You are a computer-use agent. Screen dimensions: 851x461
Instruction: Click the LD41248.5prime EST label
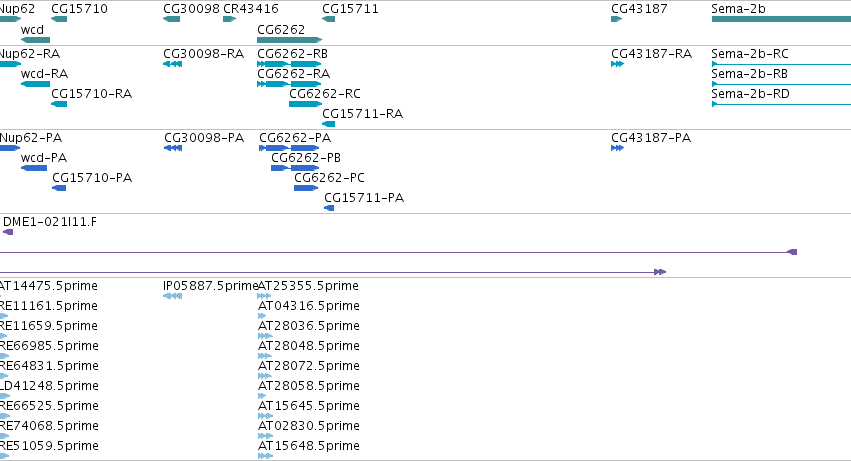click(49, 387)
